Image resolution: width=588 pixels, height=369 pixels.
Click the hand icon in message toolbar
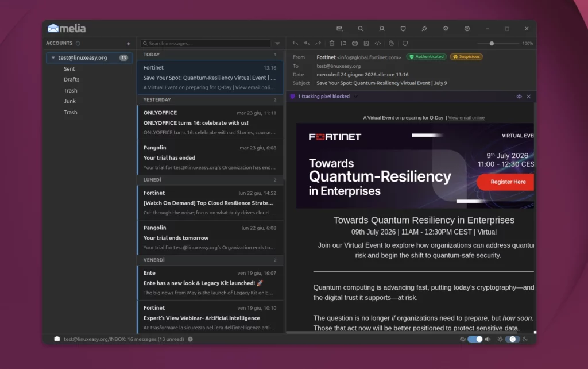(x=391, y=43)
